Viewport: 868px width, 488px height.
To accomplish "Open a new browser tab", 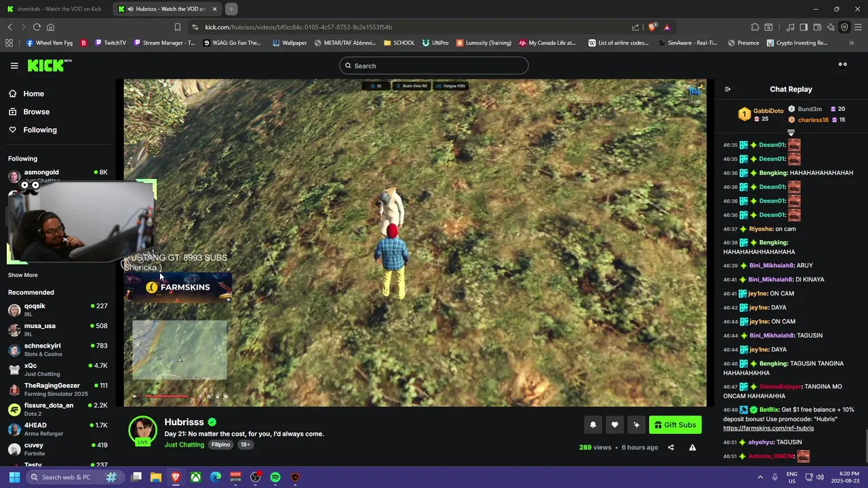I will [231, 9].
